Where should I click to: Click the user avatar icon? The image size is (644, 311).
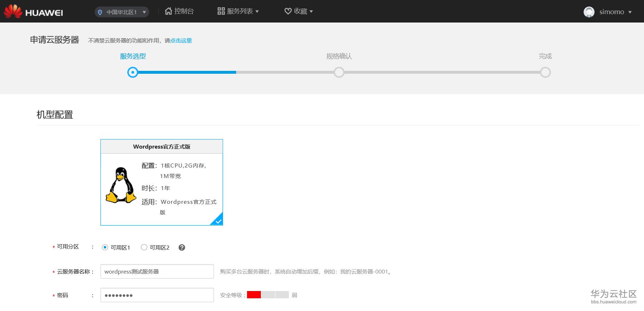(x=589, y=12)
